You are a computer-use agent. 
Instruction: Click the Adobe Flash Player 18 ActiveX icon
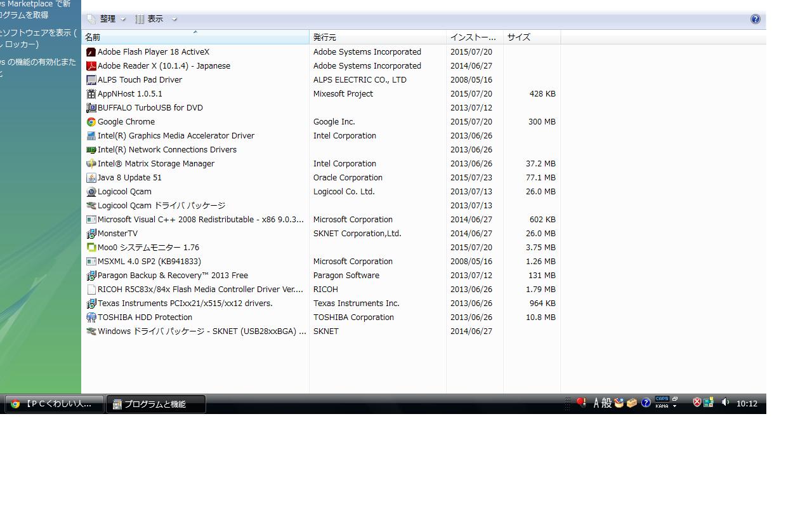[91, 52]
